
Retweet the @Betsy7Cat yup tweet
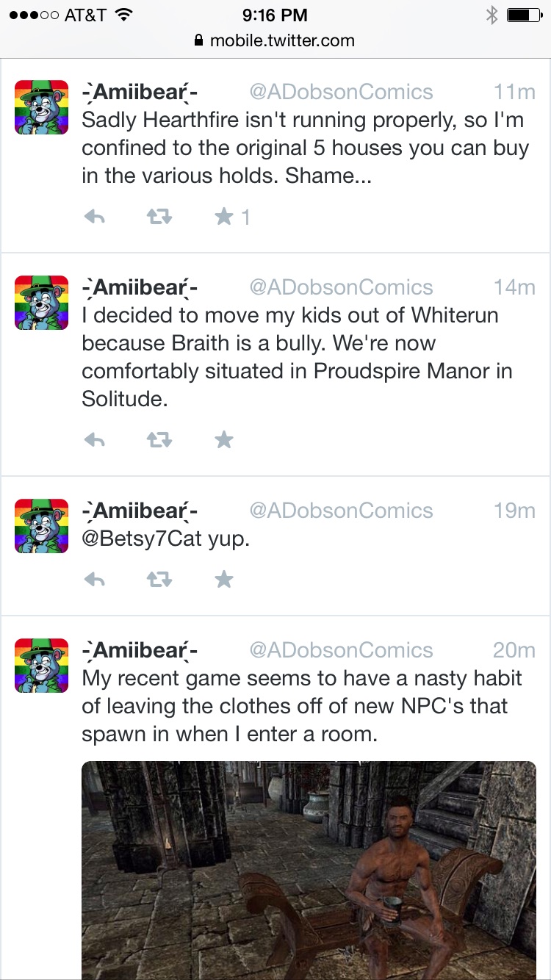[159, 580]
